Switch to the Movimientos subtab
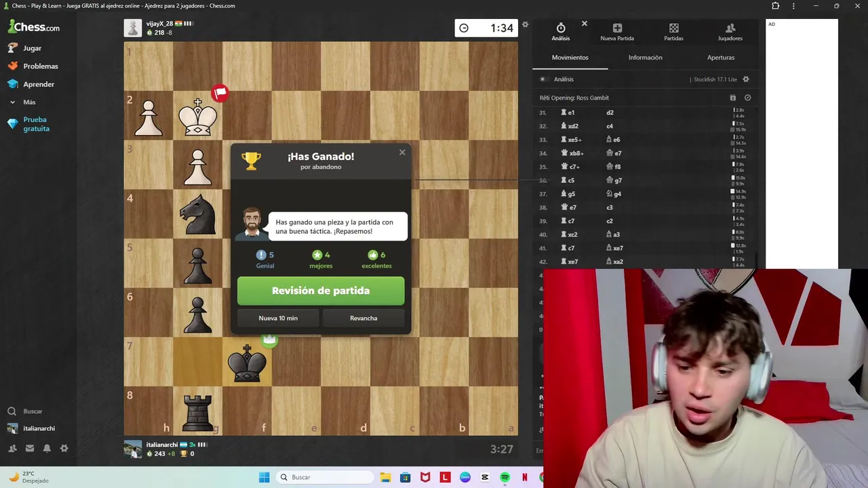This screenshot has height=488, width=868. [x=570, y=58]
